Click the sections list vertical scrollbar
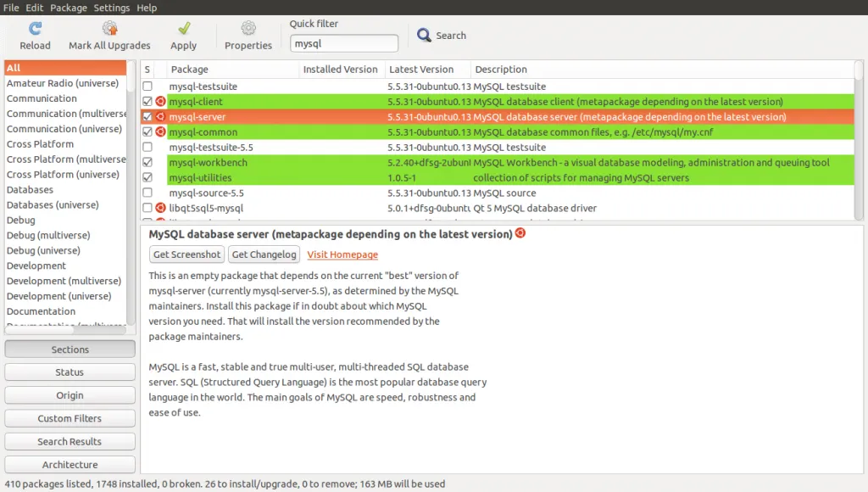 (x=131, y=193)
